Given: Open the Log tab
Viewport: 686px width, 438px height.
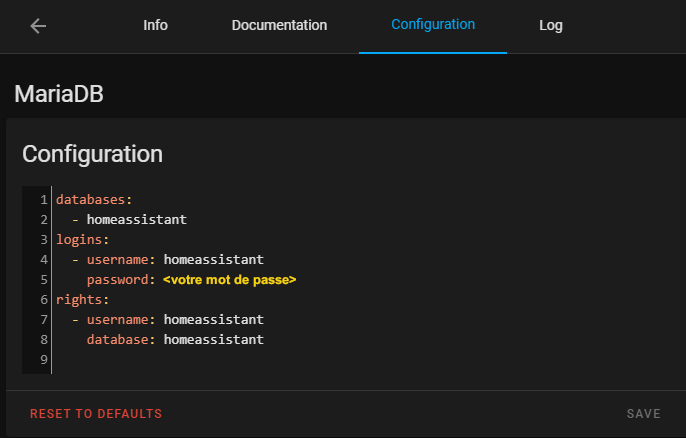Looking at the screenshot, I should 551,25.
